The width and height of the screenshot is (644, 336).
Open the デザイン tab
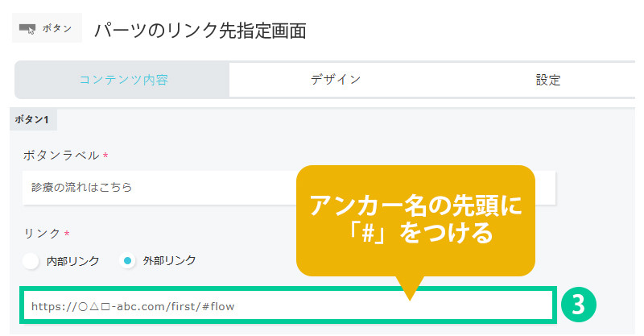pyautogui.click(x=336, y=80)
